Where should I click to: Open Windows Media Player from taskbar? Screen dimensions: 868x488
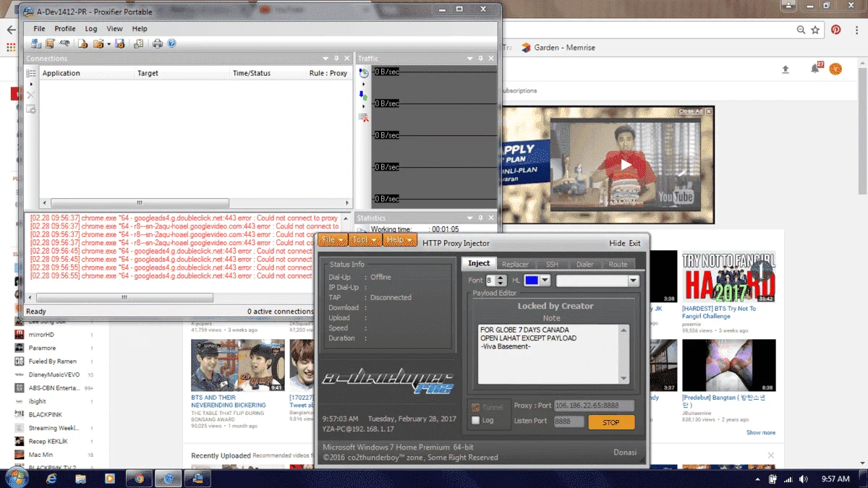[x=110, y=478]
